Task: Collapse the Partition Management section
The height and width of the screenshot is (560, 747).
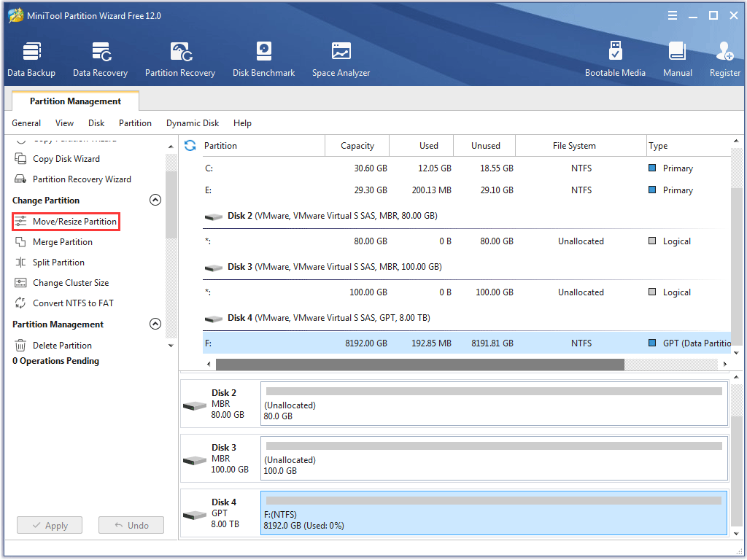Action: (155, 324)
